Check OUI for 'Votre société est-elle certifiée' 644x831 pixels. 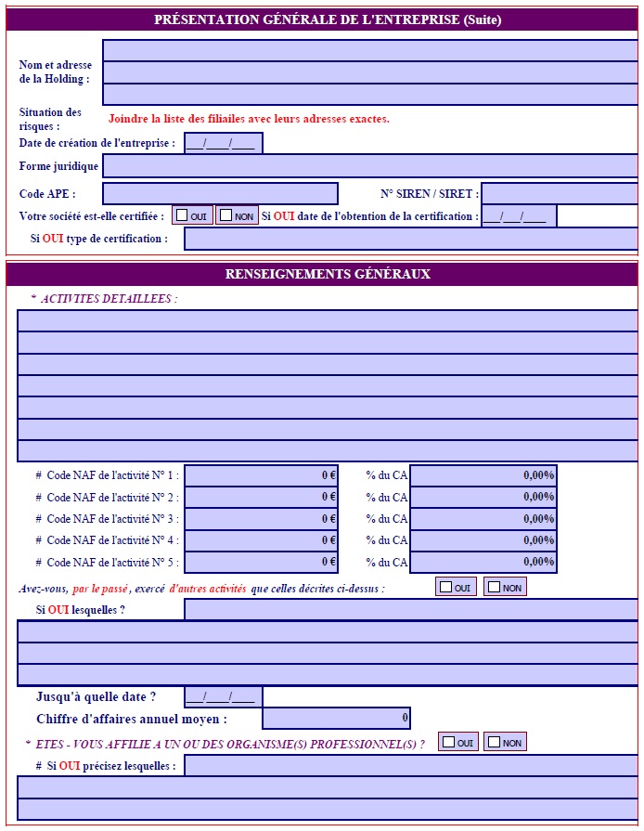(183, 215)
